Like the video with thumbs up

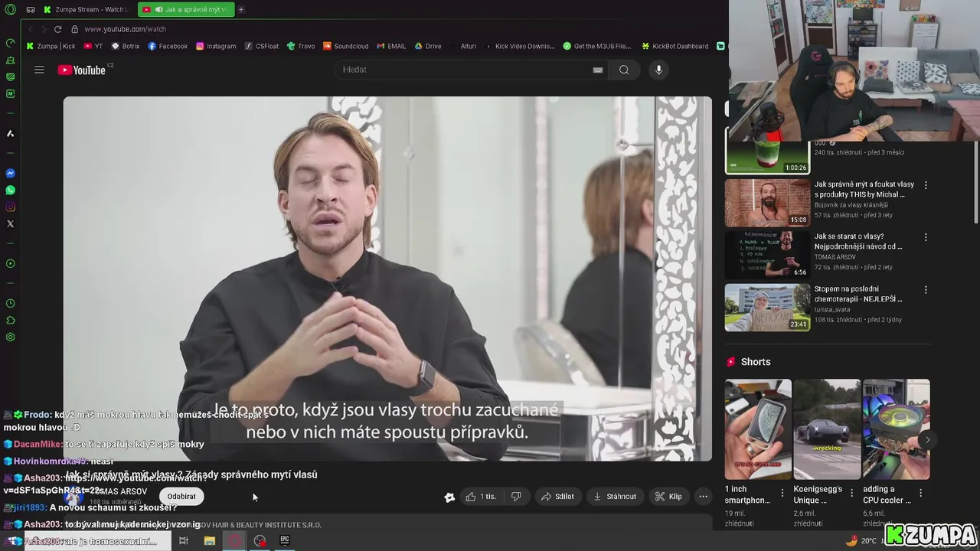pyautogui.click(x=481, y=497)
